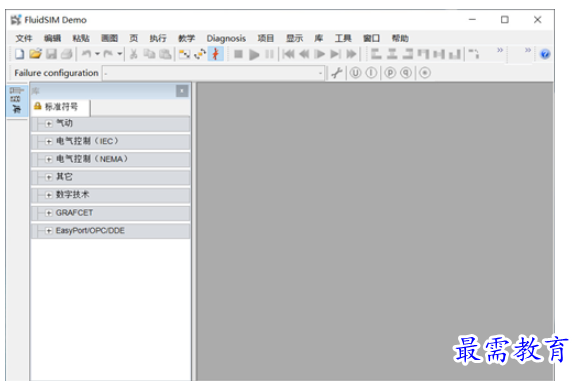Align selected objects to top
This screenshot has height=381, width=577.
click(x=423, y=54)
